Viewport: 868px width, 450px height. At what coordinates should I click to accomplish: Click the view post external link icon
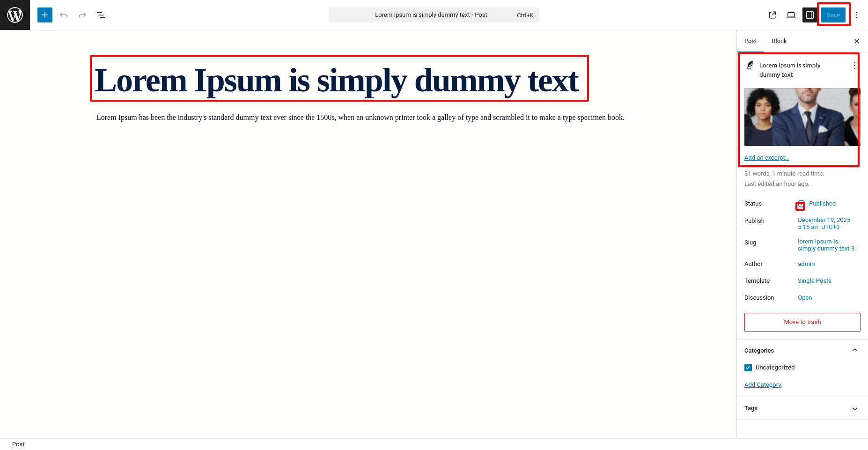(x=772, y=15)
